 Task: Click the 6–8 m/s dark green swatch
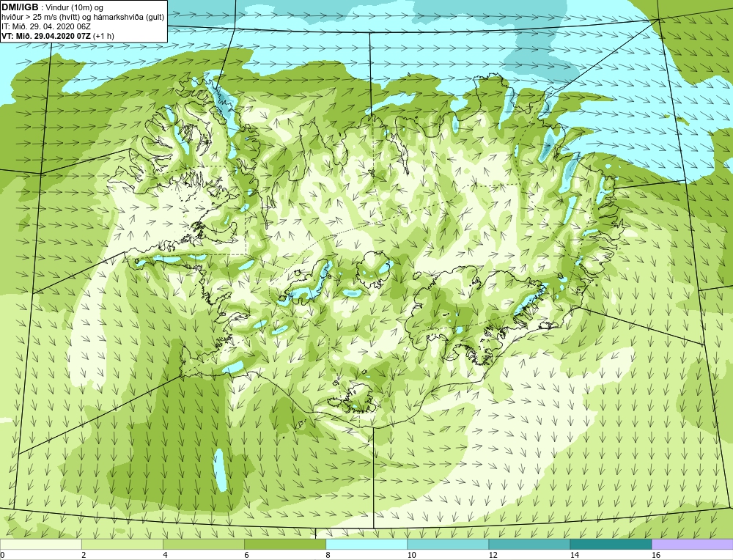pos(284,544)
